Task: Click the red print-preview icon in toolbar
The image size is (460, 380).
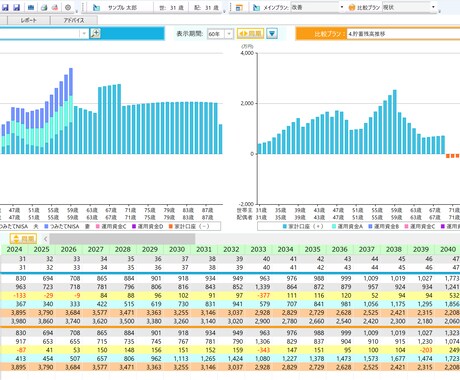Action: (x=55, y=7)
